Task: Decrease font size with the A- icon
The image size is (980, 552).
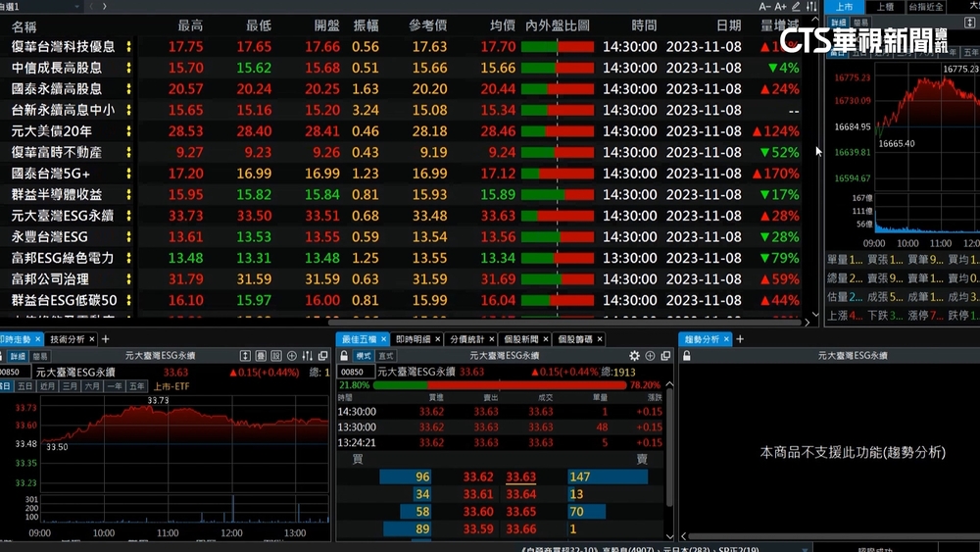Action: tap(761, 7)
